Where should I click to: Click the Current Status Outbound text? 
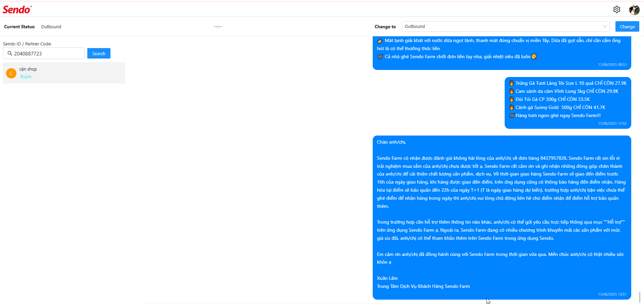[x=51, y=27]
